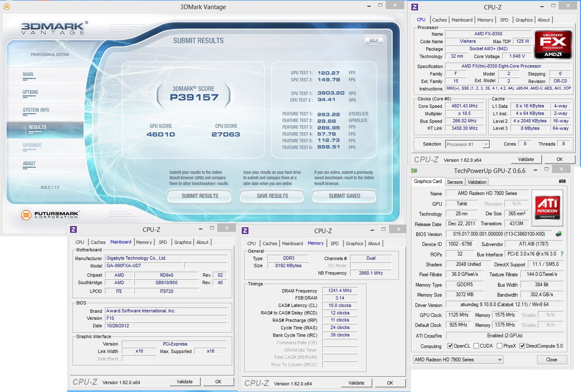Open the CPU tab in the Mainboard CPU-Z window
The image size is (581, 392).
pos(80,242)
